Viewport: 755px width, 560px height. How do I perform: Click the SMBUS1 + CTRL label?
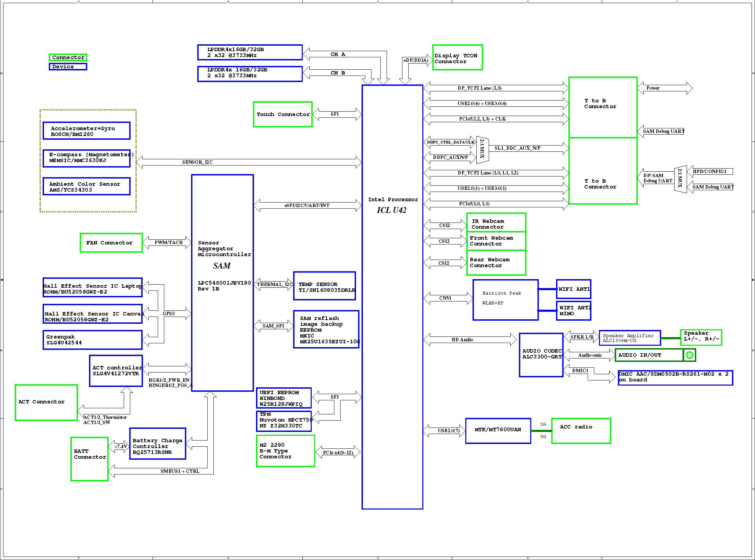180,471
